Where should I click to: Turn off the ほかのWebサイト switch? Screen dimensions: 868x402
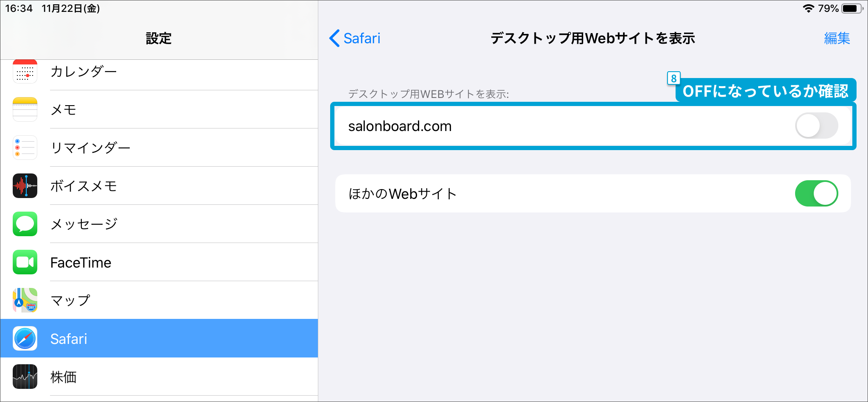[x=816, y=193]
